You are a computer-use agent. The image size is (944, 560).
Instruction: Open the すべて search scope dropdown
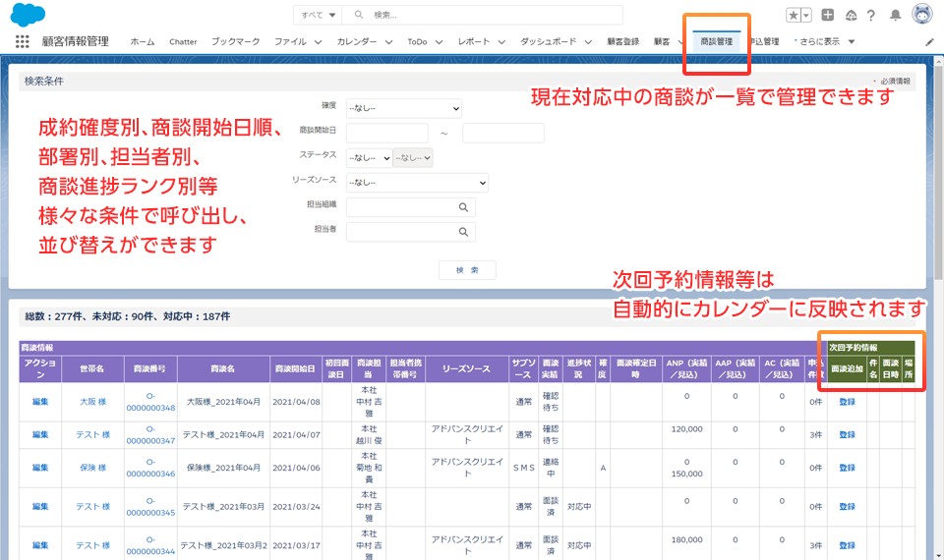click(x=319, y=16)
